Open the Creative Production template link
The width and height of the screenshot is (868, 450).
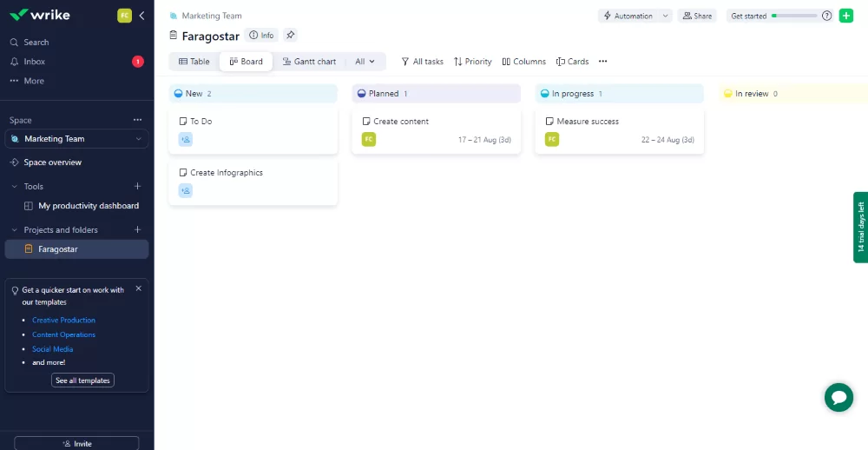point(63,321)
